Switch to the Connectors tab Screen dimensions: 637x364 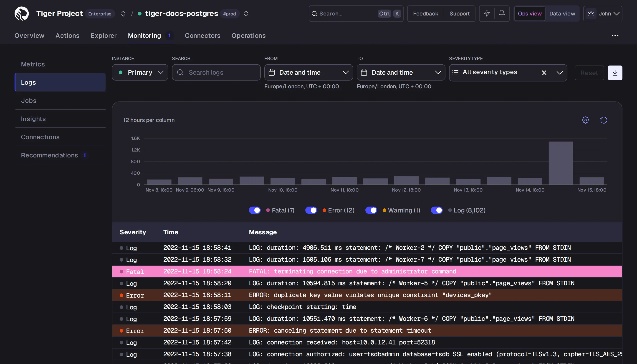202,35
